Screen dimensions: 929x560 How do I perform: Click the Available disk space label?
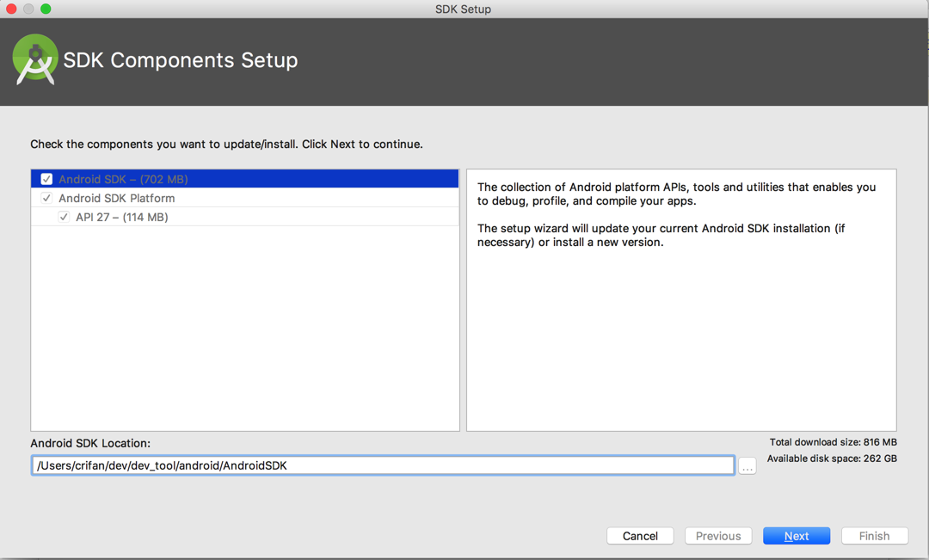831,458
